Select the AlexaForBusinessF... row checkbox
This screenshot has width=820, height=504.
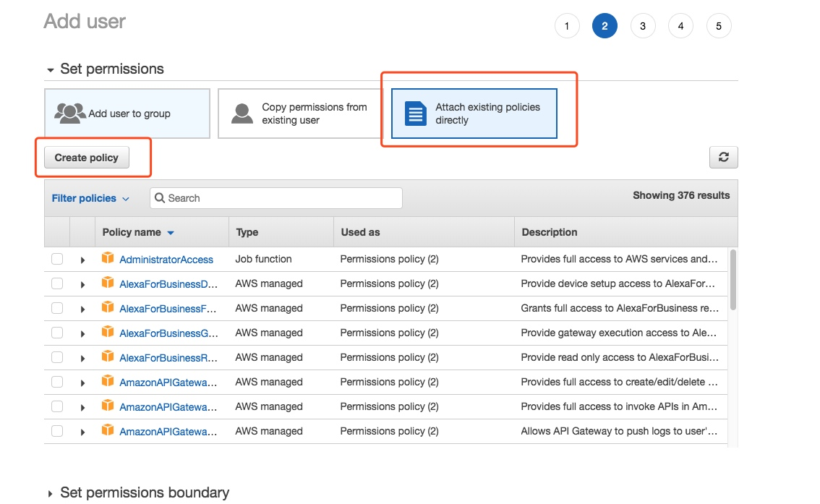57,308
